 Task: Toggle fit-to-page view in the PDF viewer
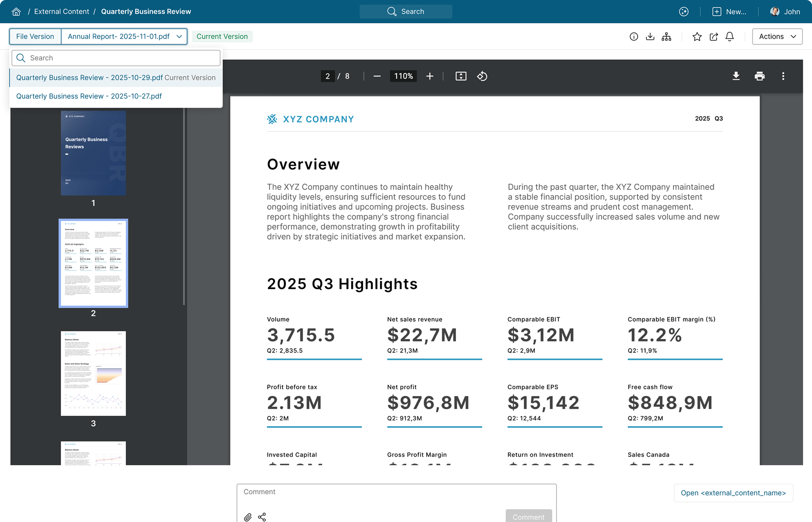point(461,76)
